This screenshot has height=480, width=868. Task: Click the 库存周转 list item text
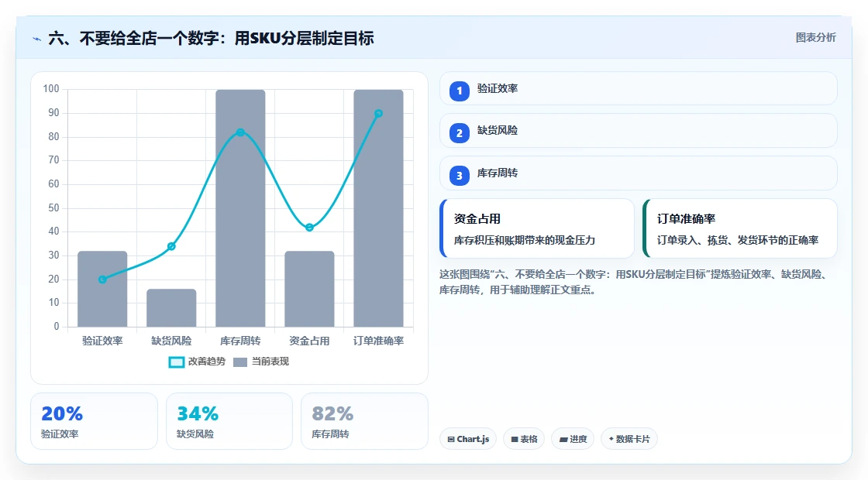(497, 173)
